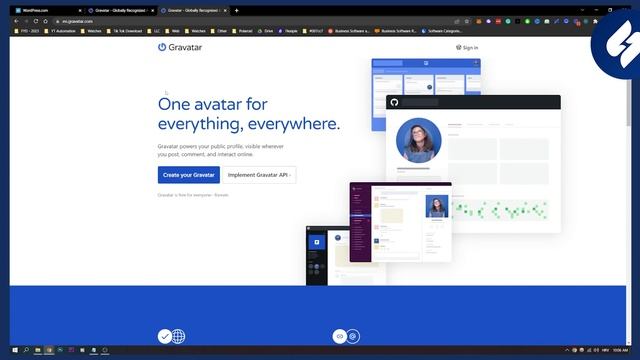640x360 pixels.
Task: Open the Windows Start menu
Action: coord(15,350)
